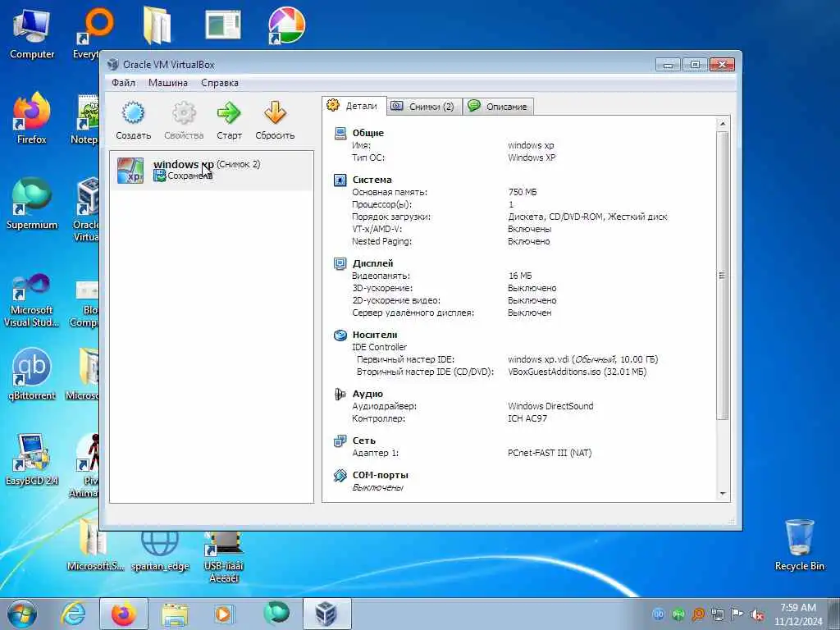
Task: Open the Сеть section header
Action: tap(363, 440)
